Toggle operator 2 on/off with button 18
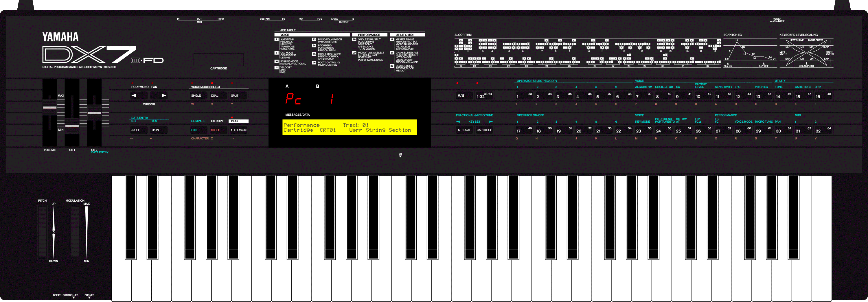The width and height of the screenshot is (868, 302). [544, 130]
